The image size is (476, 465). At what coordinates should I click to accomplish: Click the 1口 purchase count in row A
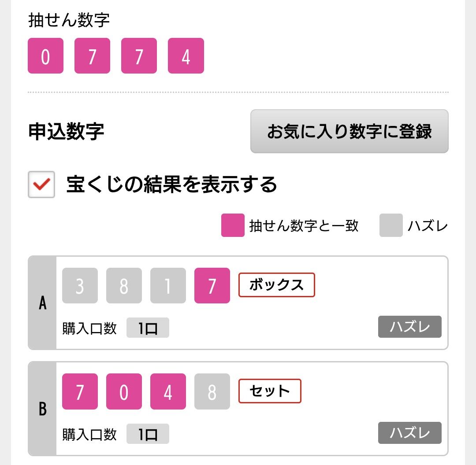pos(148,328)
